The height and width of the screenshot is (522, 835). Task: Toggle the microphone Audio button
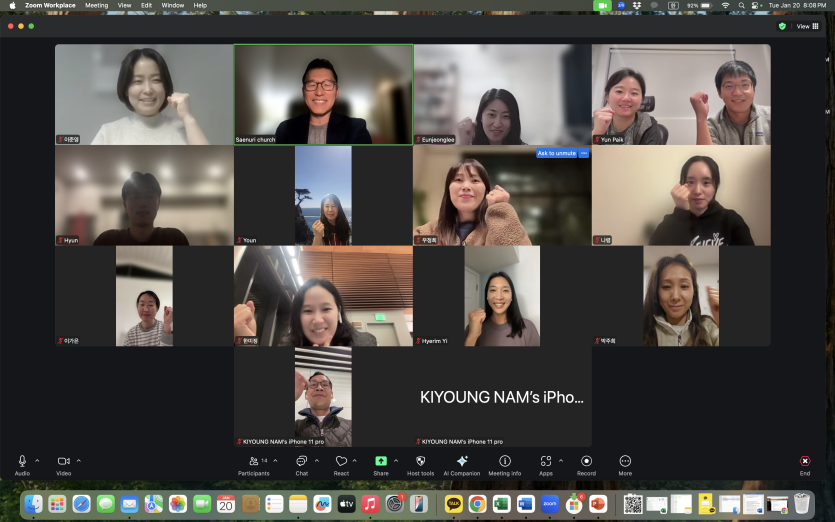pyautogui.click(x=22, y=465)
